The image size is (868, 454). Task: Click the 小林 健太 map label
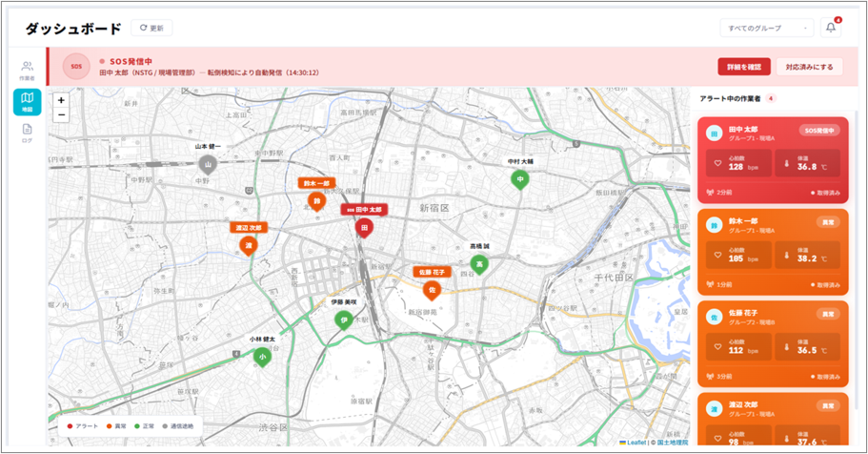[262, 340]
